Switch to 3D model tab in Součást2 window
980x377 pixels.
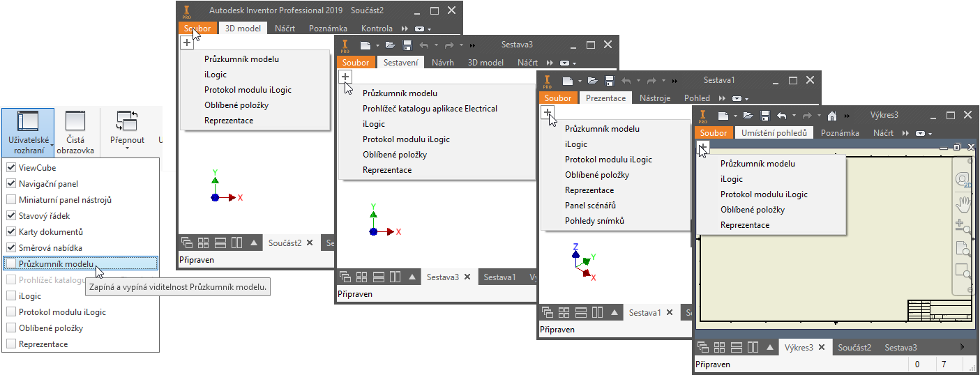(x=243, y=29)
